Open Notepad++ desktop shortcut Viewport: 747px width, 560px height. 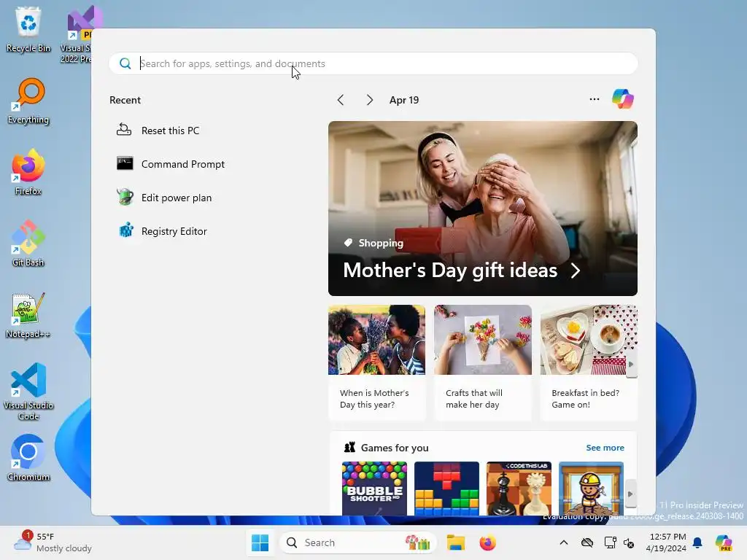(28, 315)
